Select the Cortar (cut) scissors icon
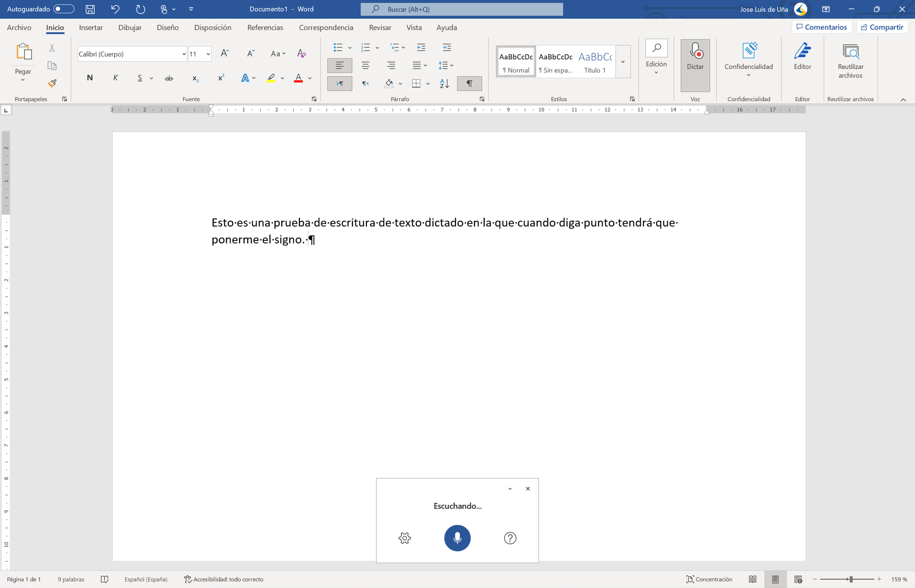915x588 pixels. point(52,47)
